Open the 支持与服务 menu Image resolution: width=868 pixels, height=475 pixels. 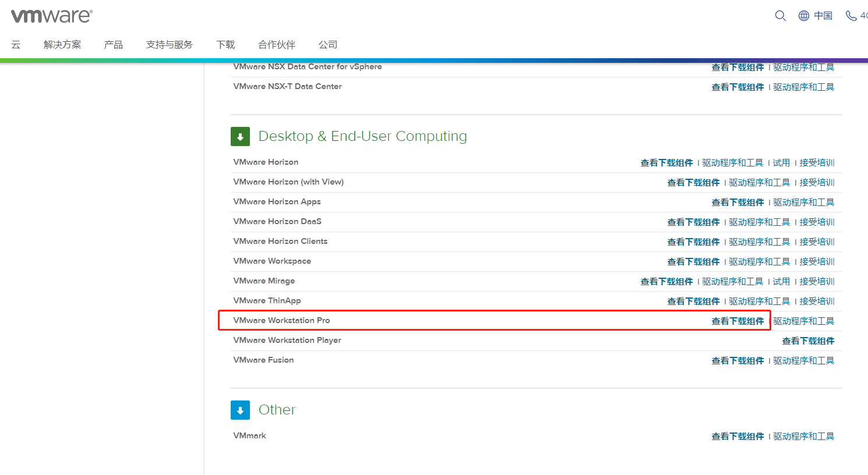click(x=170, y=45)
